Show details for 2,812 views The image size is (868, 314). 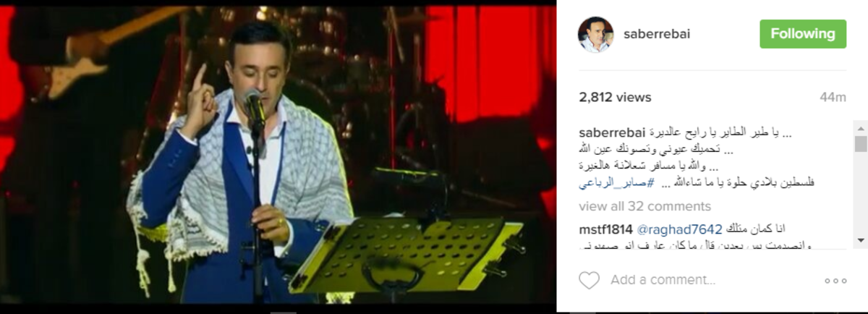[616, 97]
